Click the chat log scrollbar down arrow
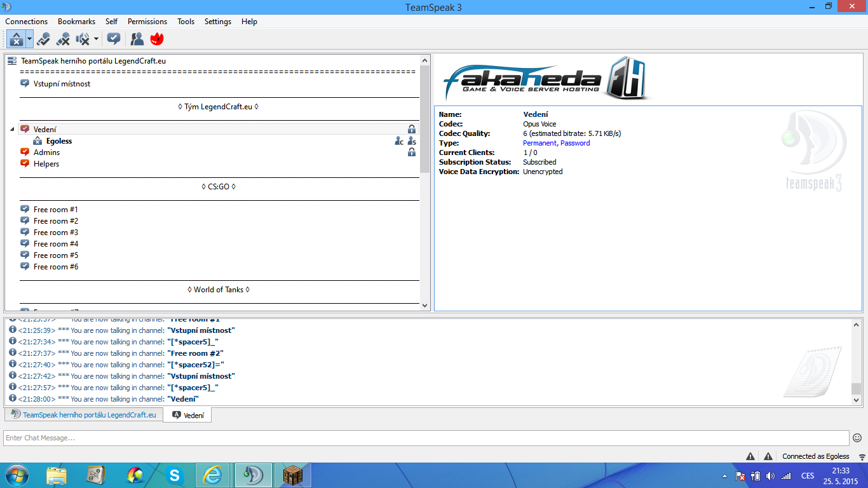This screenshot has width=868, height=488. [856, 400]
